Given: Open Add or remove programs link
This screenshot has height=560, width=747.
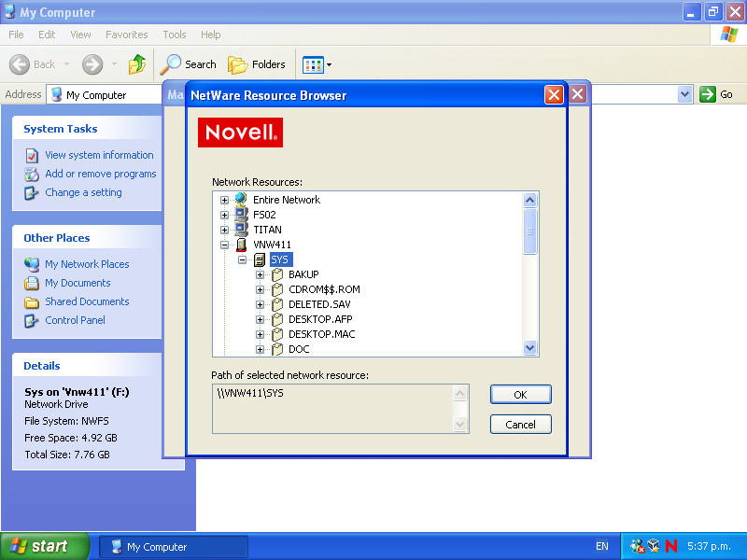Looking at the screenshot, I should [101, 174].
